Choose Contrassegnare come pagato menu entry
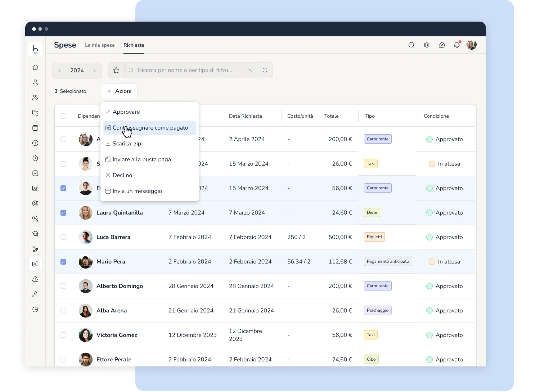This screenshot has width=540, height=392. pos(149,128)
